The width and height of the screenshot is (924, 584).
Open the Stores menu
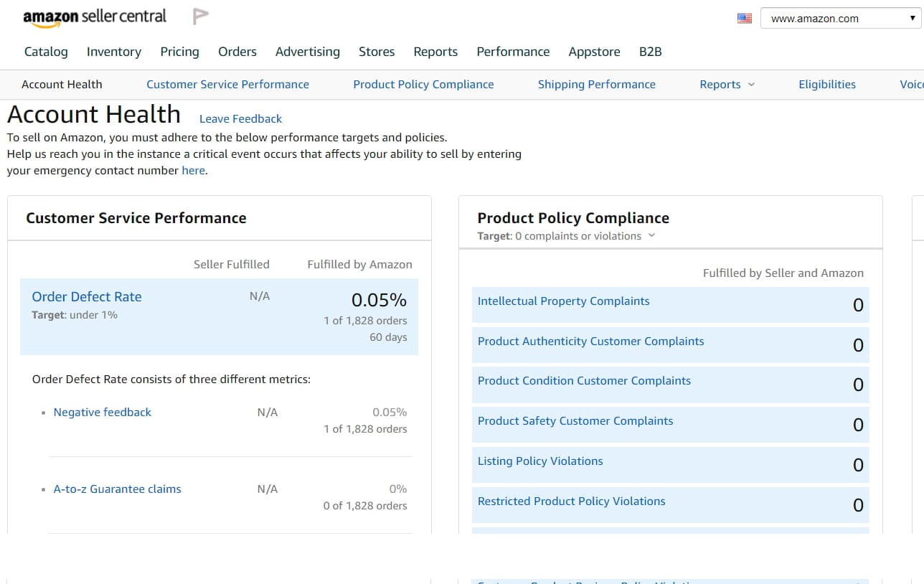[377, 52]
